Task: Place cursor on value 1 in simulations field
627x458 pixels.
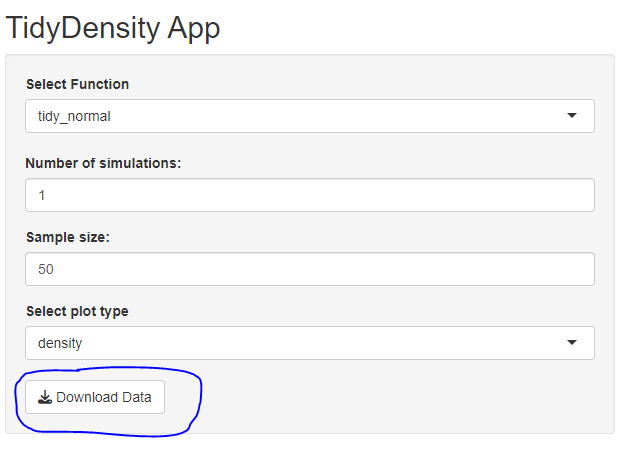Action: coord(42,196)
